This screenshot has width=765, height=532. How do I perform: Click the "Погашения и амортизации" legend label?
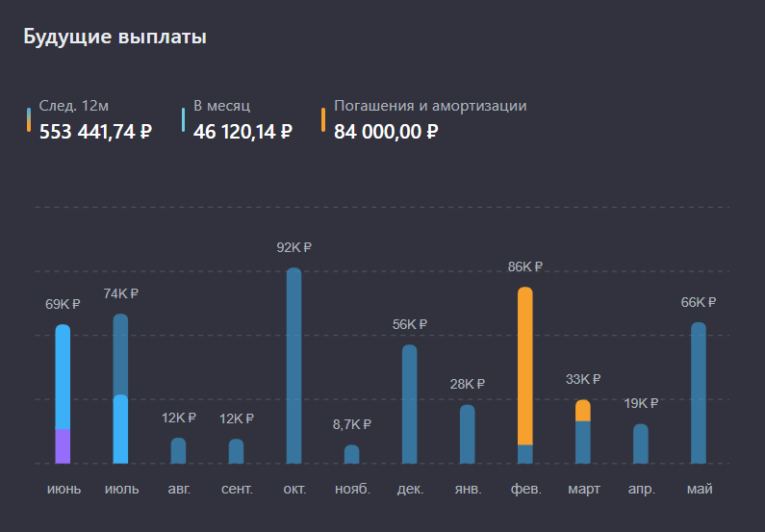coord(430,106)
